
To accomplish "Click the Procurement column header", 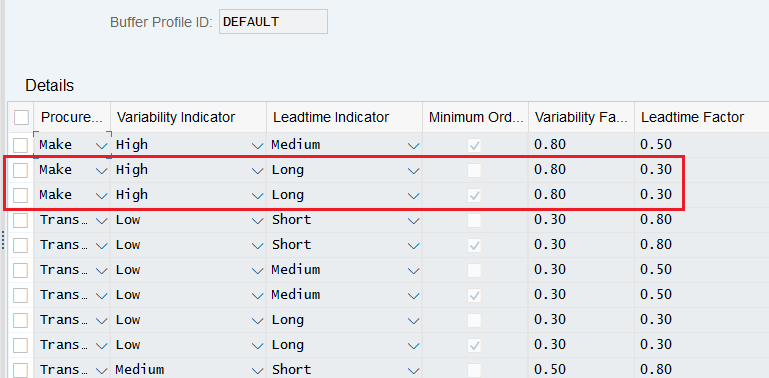I will 72,117.
